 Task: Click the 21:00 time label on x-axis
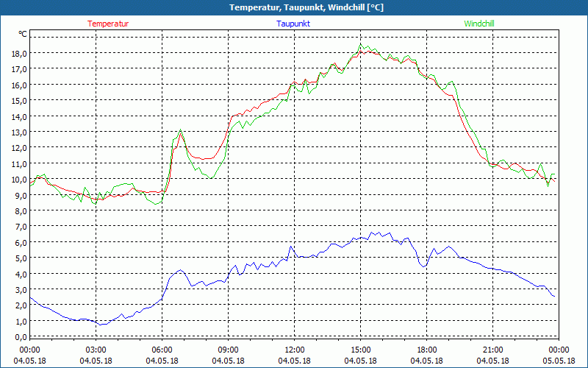coord(492,350)
